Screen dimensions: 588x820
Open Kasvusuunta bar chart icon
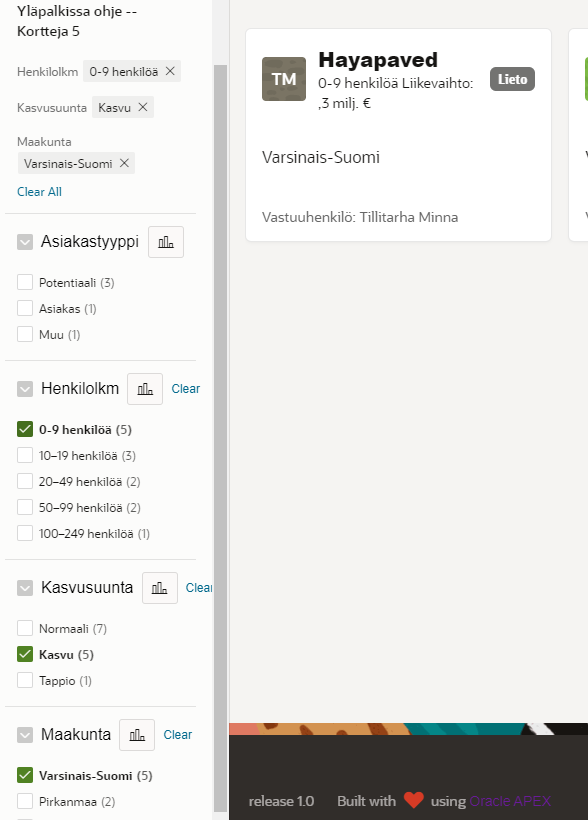pyautogui.click(x=160, y=588)
